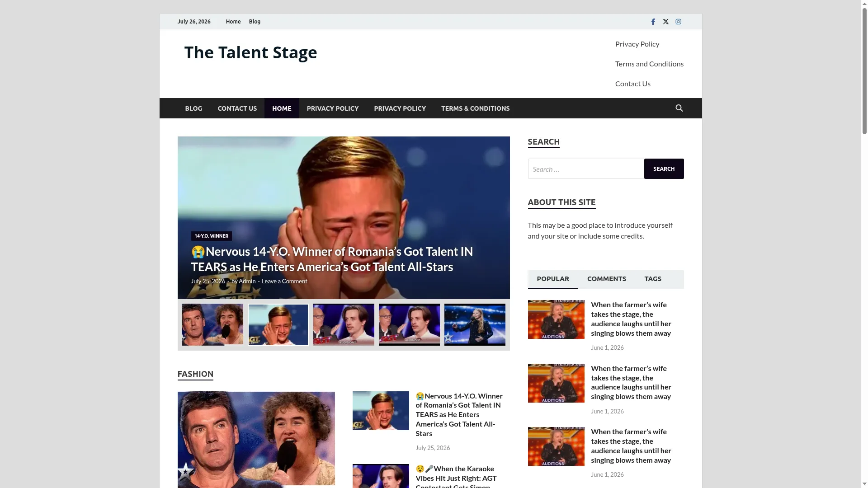868x488 pixels.
Task: Switch to the POPULAR tab
Action: pyautogui.click(x=553, y=279)
